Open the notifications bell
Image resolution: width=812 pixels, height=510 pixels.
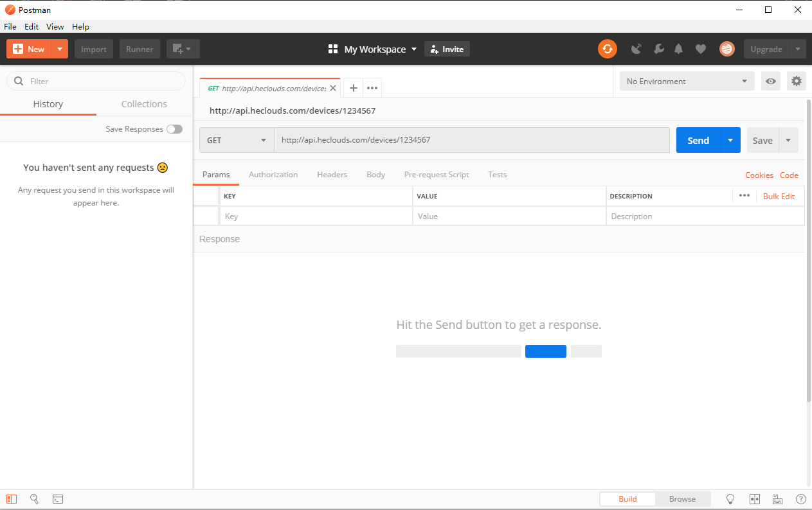[679, 49]
